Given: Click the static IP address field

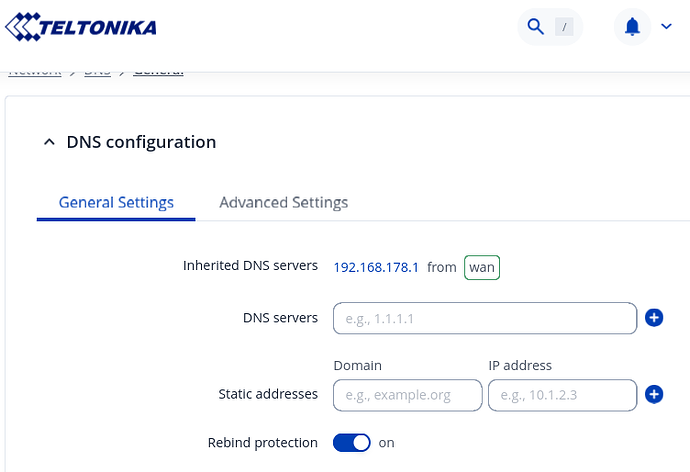Looking at the screenshot, I should coord(561,395).
